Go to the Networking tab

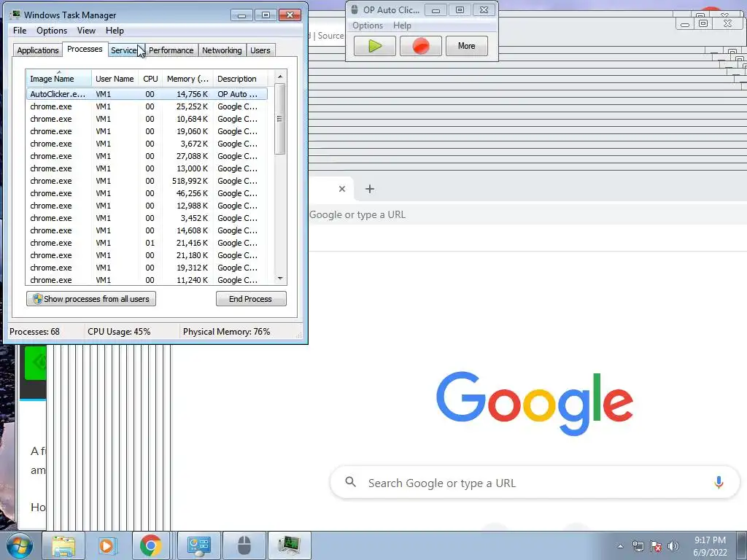(x=222, y=50)
